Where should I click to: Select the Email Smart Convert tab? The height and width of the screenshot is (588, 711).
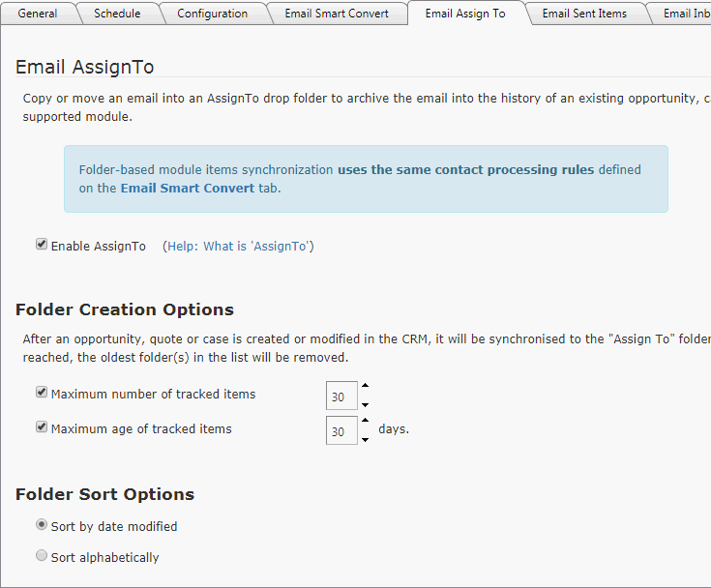coord(337,14)
